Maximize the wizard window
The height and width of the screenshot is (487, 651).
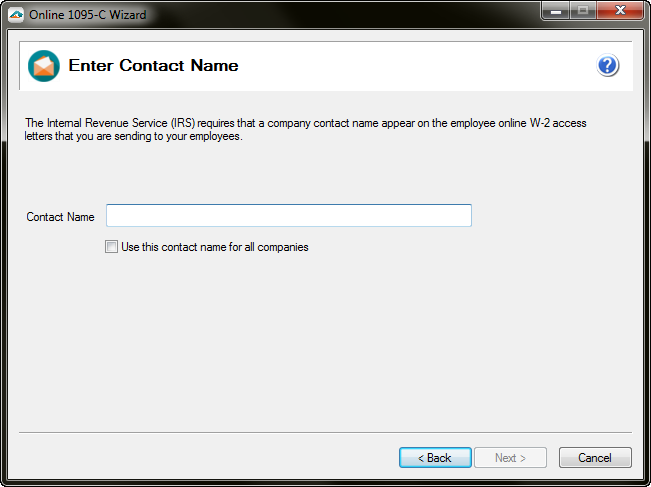click(583, 9)
